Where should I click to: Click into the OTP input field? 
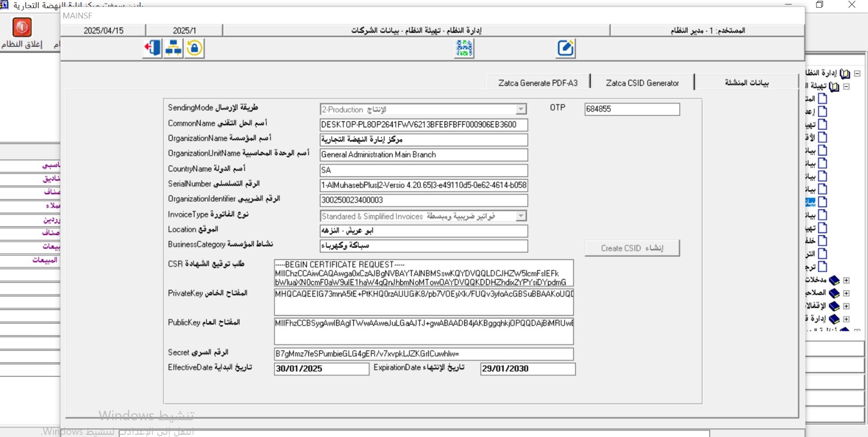[x=631, y=109]
